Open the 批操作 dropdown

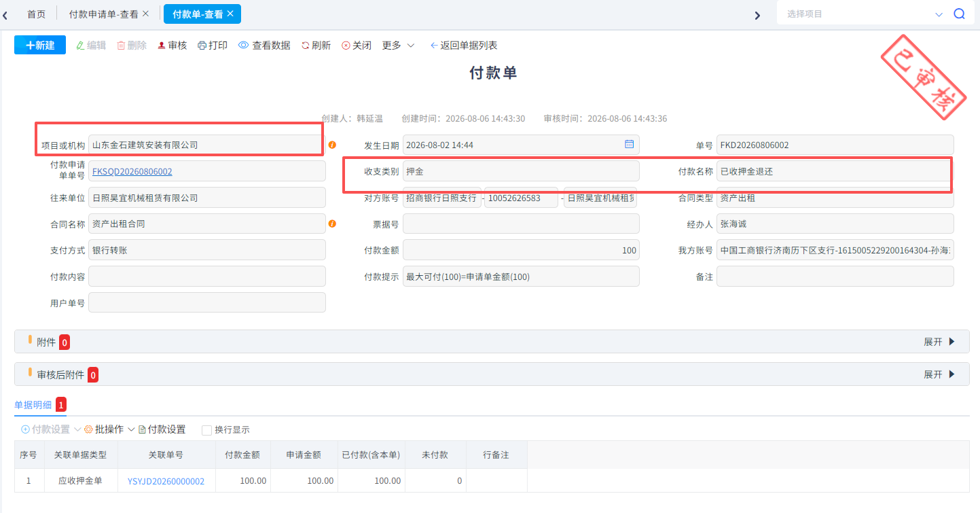coord(109,429)
